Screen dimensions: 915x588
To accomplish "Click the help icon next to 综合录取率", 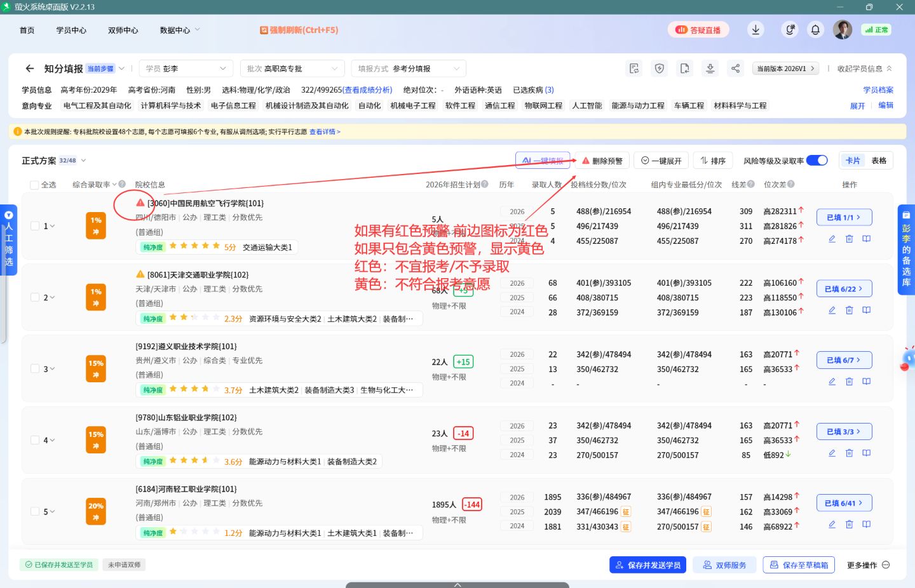I will coord(122,184).
